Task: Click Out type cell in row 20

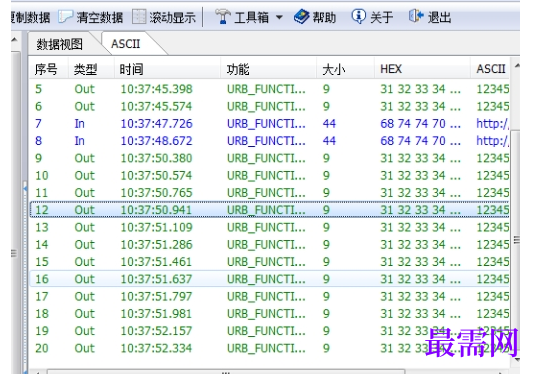Action: (x=84, y=348)
